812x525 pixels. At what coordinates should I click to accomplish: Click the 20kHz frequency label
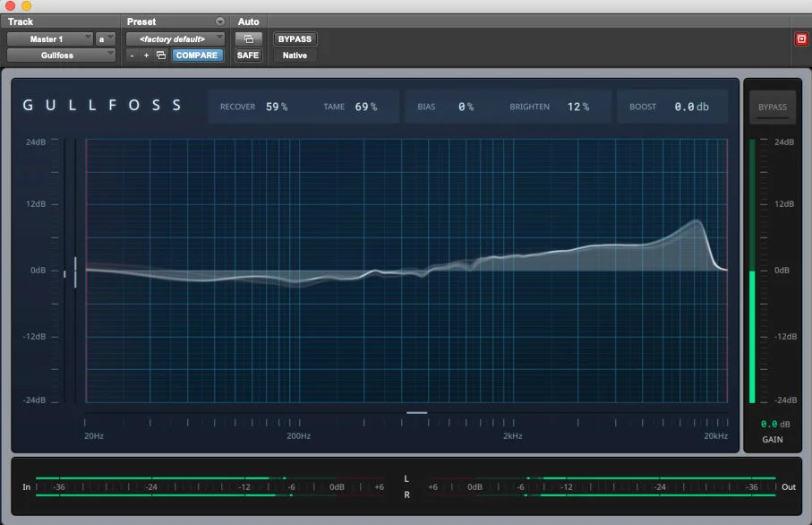click(x=715, y=436)
